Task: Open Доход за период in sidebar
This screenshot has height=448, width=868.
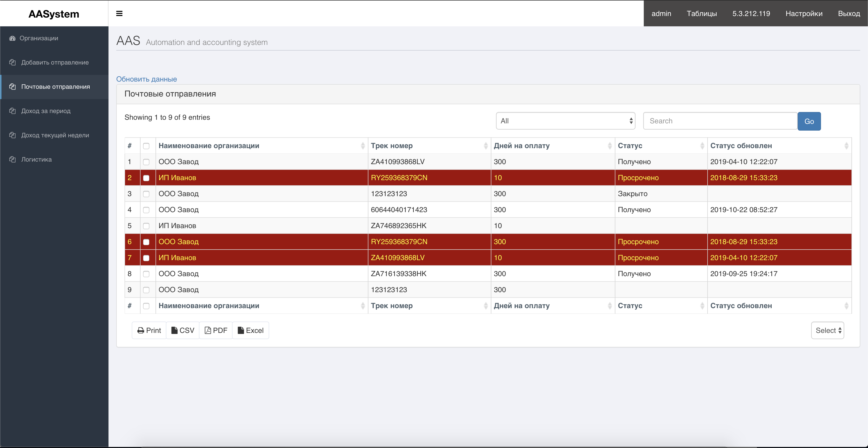Action: point(46,111)
